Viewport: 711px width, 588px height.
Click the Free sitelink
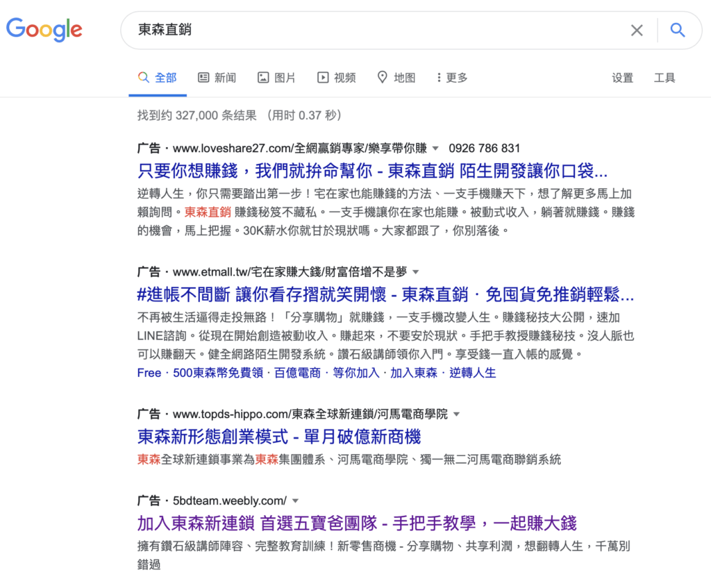click(x=149, y=373)
